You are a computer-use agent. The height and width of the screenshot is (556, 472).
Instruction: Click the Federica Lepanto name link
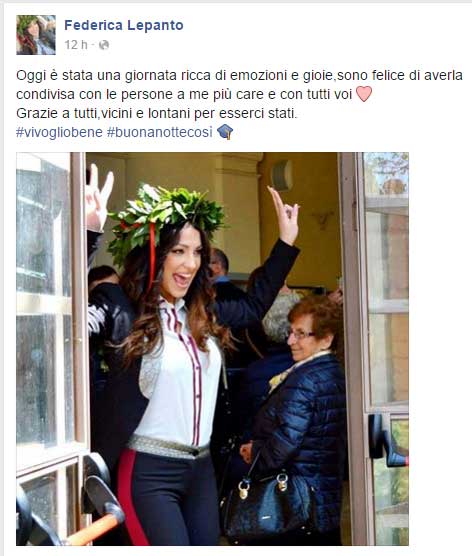(124, 25)
